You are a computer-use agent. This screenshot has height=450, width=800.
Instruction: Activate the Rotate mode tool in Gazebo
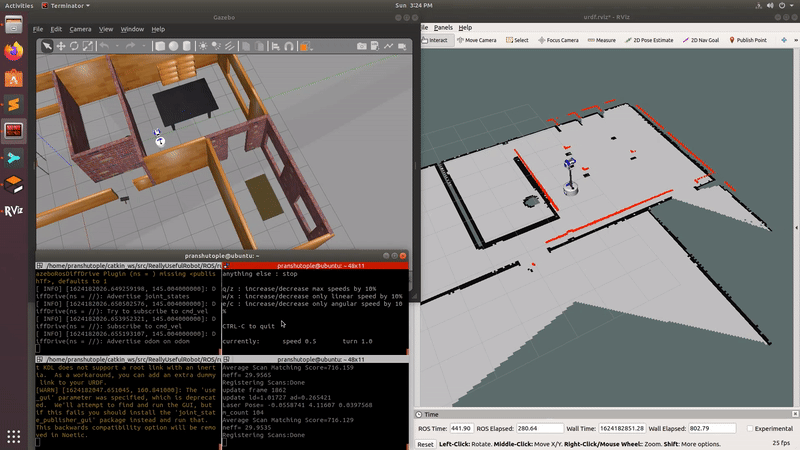pyautogui.click(x=74, y=46)
